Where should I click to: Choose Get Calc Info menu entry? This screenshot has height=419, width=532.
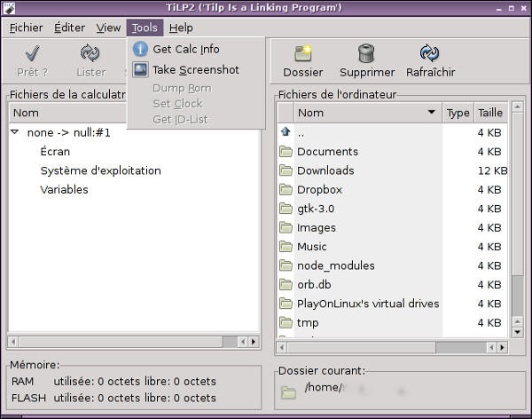click(196, 49)
